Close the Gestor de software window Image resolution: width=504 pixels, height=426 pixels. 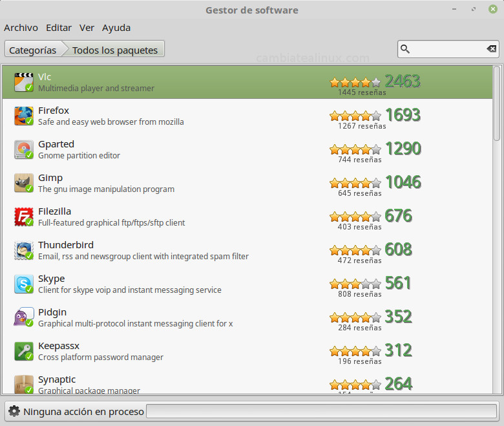(x=493, y=9)
